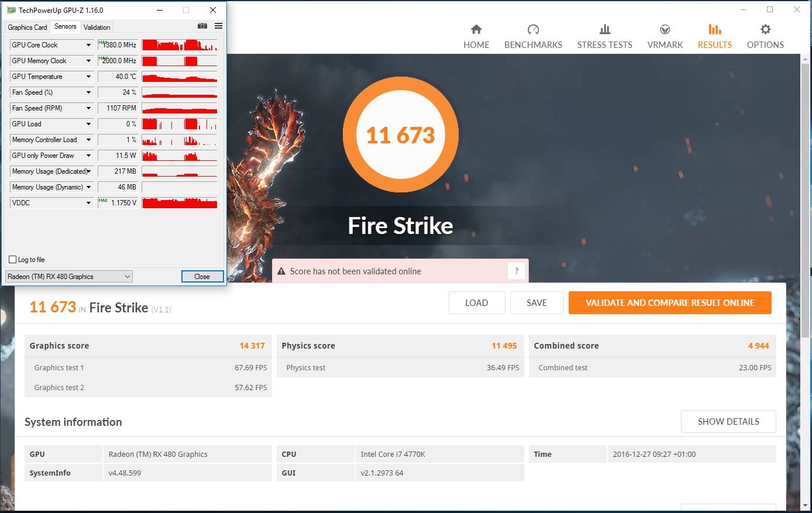Click the Time value 2016-12-27 09:27
Viewport: 812px width, 513px height.
(x=655, y=455)
